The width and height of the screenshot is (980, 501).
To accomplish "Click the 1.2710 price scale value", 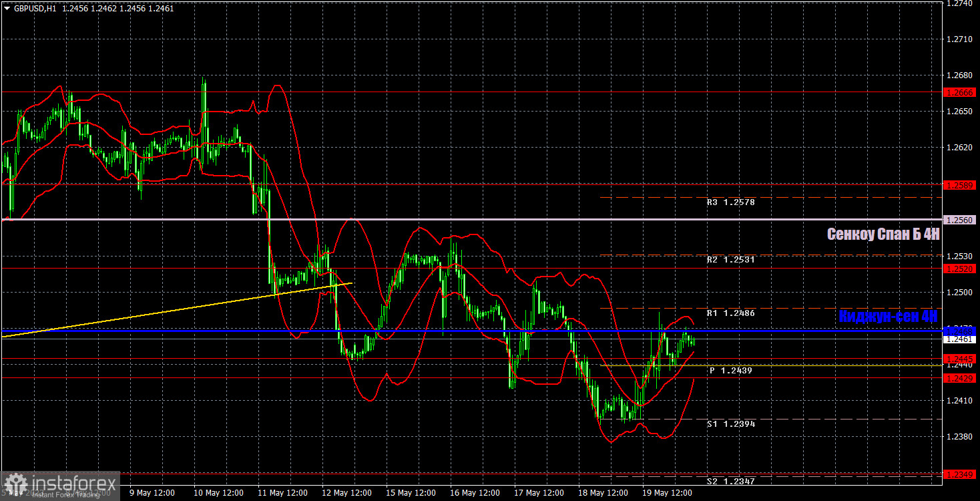I will 960,39.
